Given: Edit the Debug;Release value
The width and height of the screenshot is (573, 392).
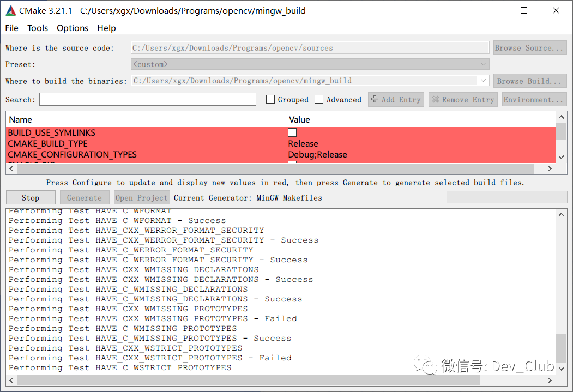Looking at the screenshot, I should (317, 154).
